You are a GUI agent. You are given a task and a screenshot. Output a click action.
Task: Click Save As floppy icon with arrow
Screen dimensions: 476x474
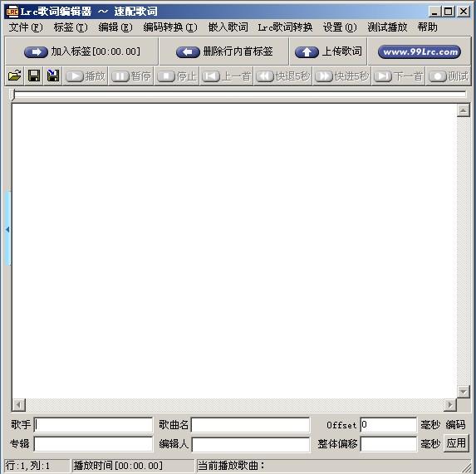point(53,76)
